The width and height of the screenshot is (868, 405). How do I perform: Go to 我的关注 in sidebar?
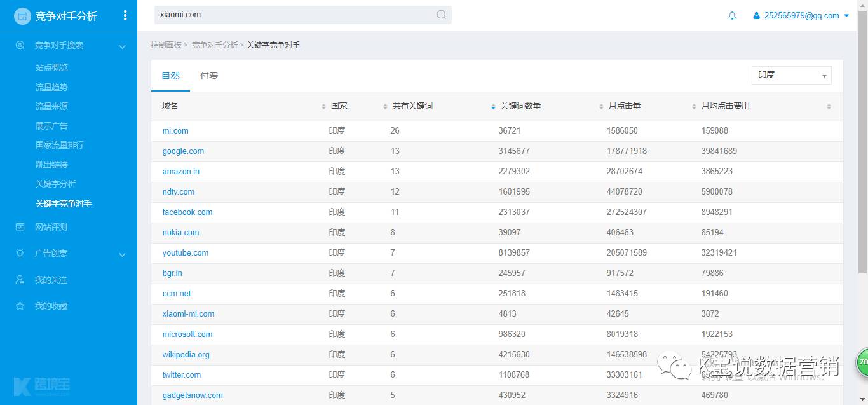(51, 280)
